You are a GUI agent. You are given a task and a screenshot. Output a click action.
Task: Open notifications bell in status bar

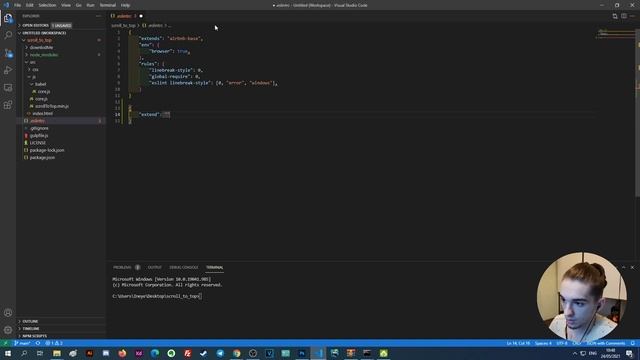633,343
